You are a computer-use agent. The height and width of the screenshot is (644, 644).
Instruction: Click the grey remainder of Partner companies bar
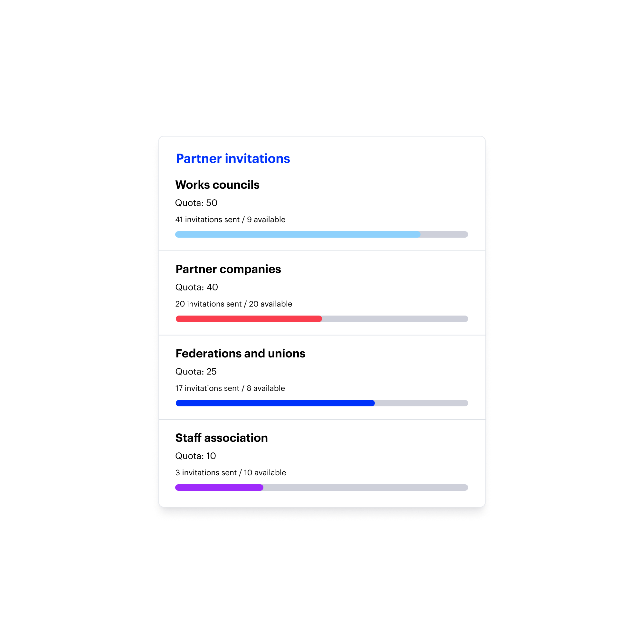pyautogui.click(x=395, y=319)
